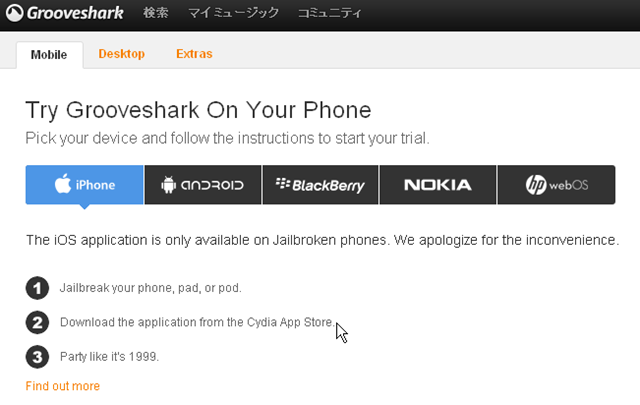Click the Apple logo icon
Viewport: 640px width, 405px height.
(x=63, y=184)
